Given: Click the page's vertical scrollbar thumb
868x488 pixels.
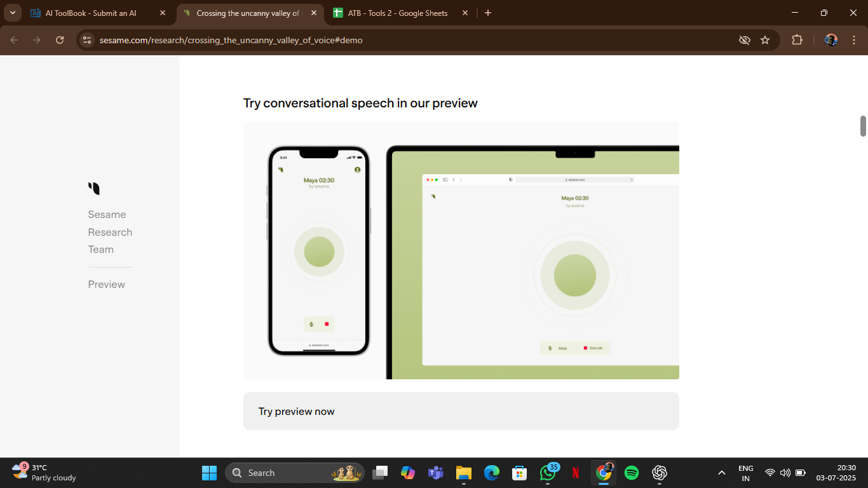Looking at the screenshot, I should [863, 126].
